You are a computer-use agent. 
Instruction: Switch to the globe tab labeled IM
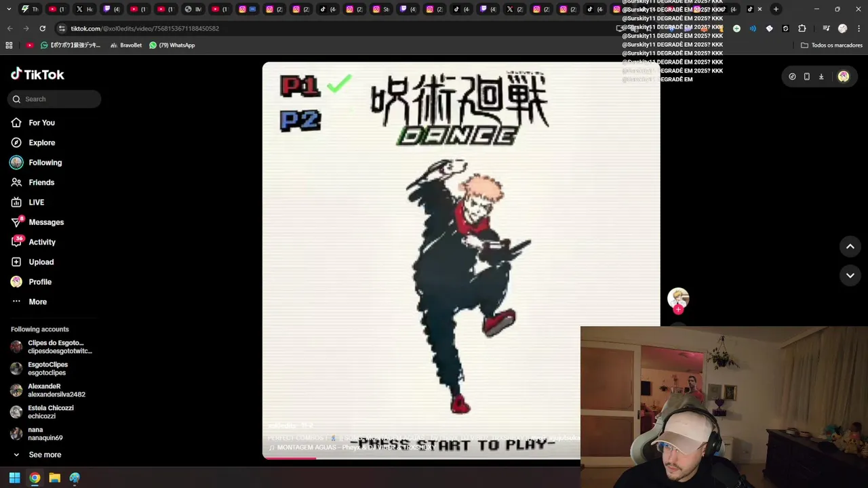[193, 9]
